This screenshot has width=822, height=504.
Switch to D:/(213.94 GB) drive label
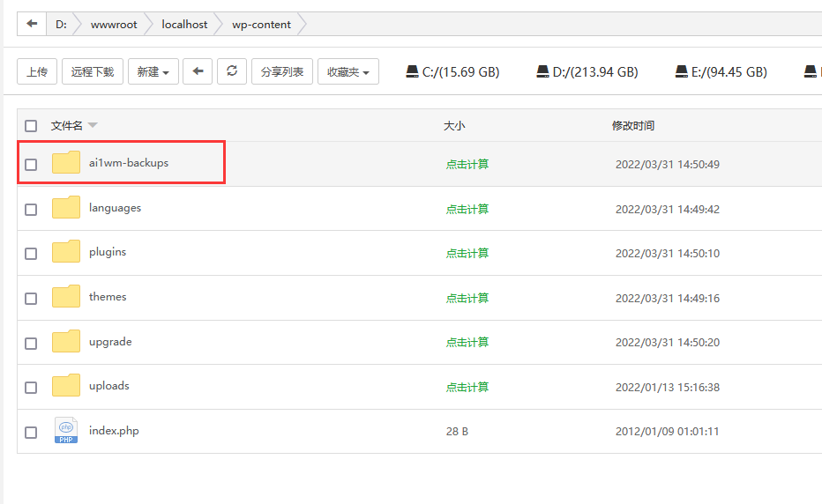click(x=595, y=71)
